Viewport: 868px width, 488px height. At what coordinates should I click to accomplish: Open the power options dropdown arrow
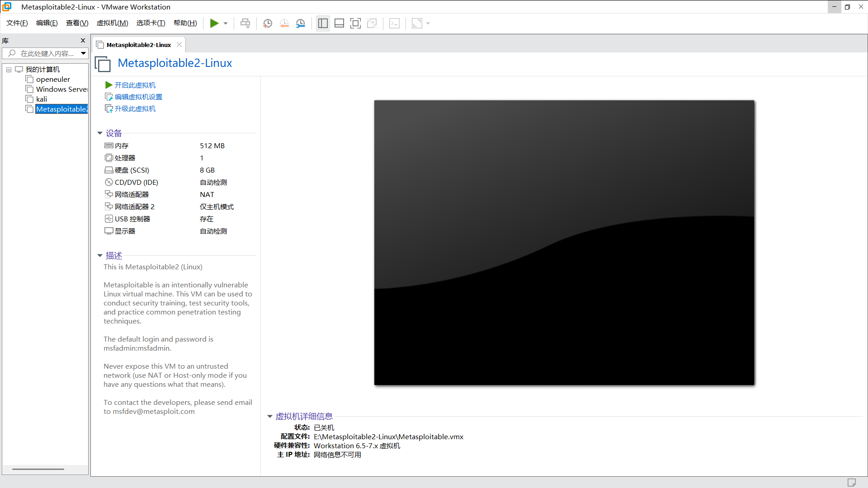[226, 23]
